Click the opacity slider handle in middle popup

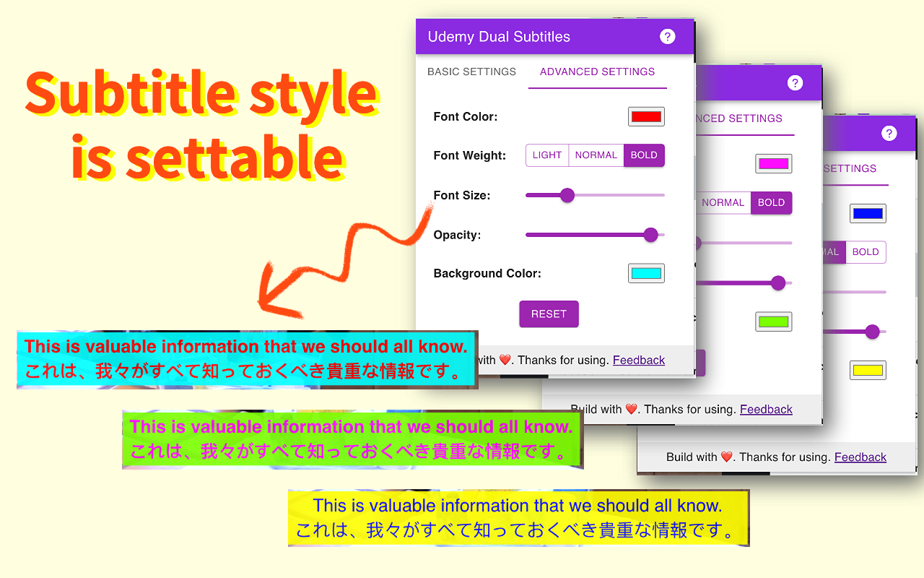778,283
